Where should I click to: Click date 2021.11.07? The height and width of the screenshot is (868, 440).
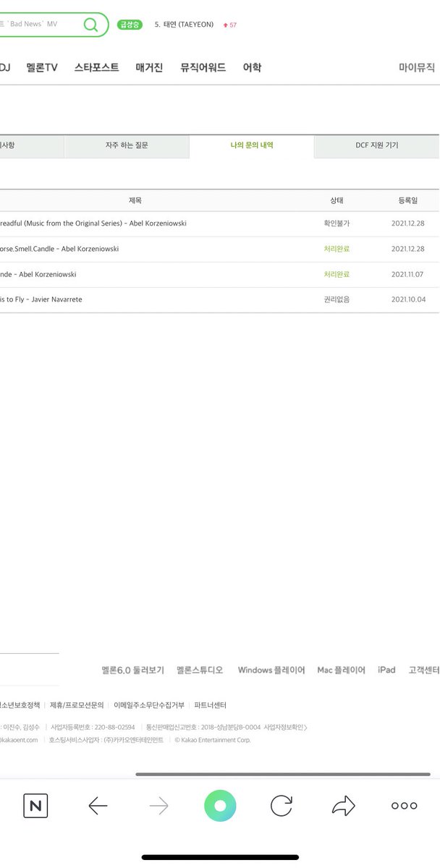tap(408, 274)
